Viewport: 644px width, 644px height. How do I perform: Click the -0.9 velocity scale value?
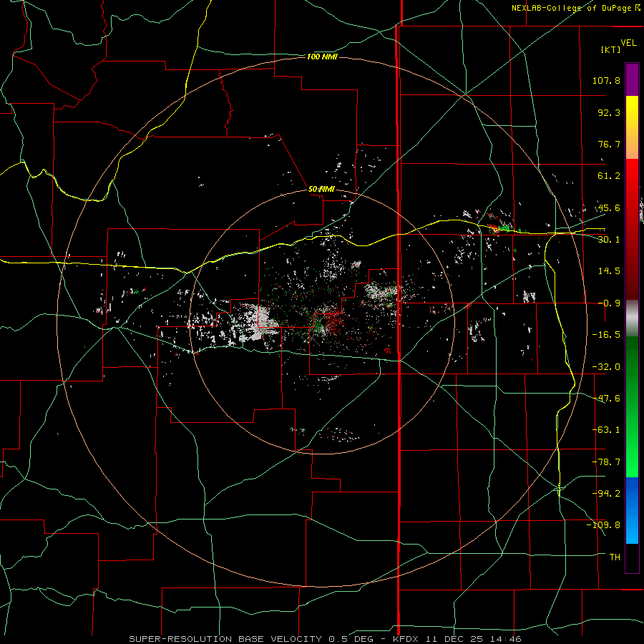click(x=609, y=303)
